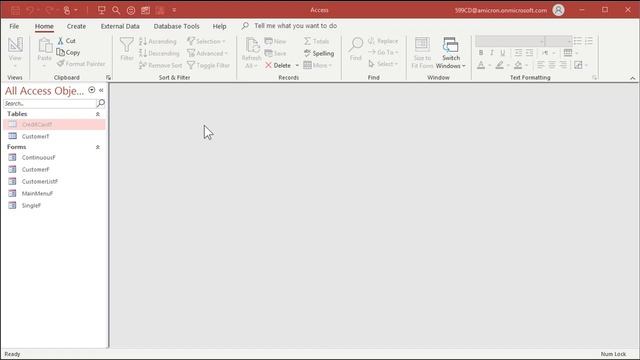
Task: Open the More records dropdown
Action: click(x=318, y=65)
